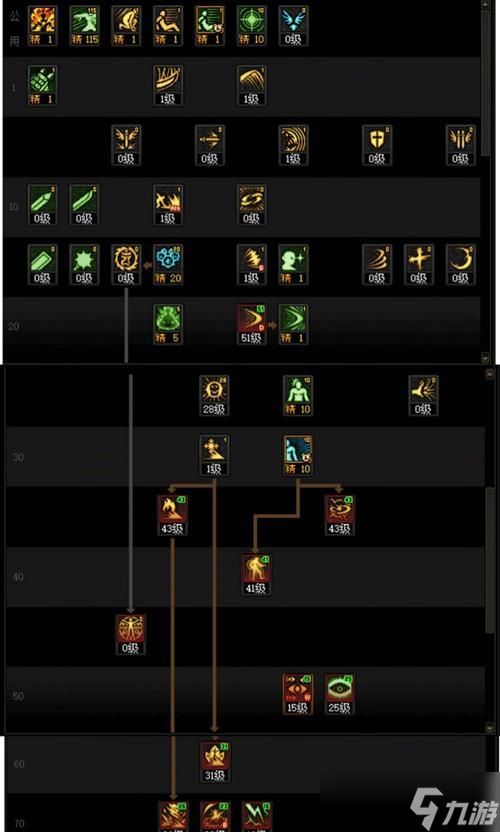Screen dimensions: 500x832
Task: Select the green eye skill at 25级
Action: (340, 694)
